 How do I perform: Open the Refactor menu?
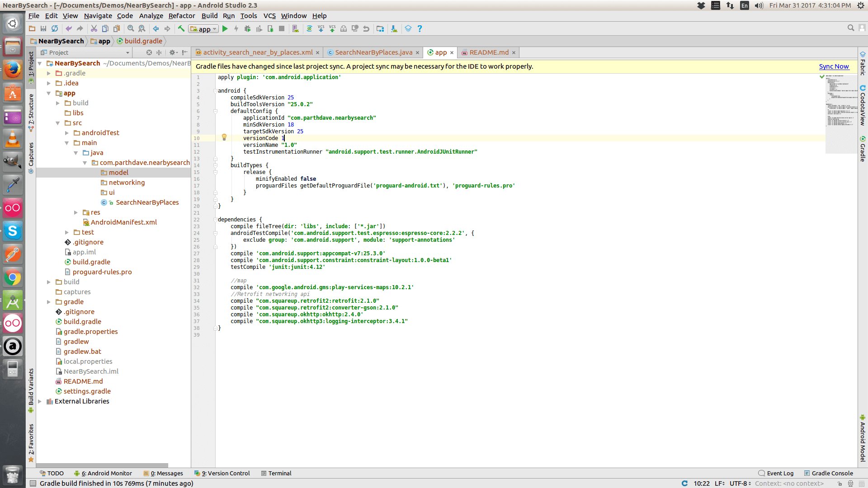181,16
